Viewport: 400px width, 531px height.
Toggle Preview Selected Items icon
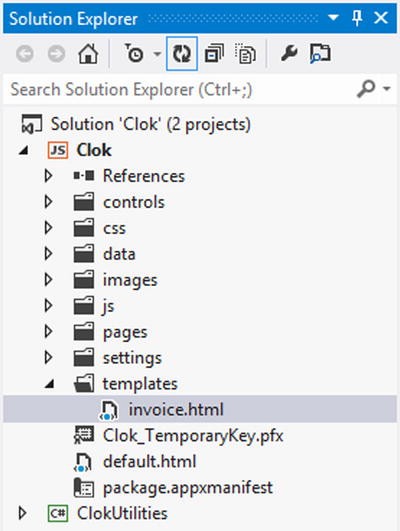click(320, 54)
